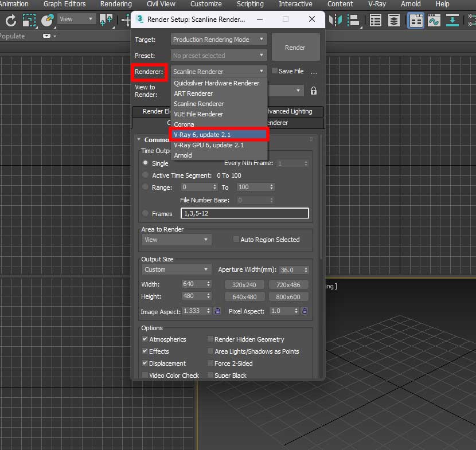Click the 320x240 preset size button

click(244, 285)
